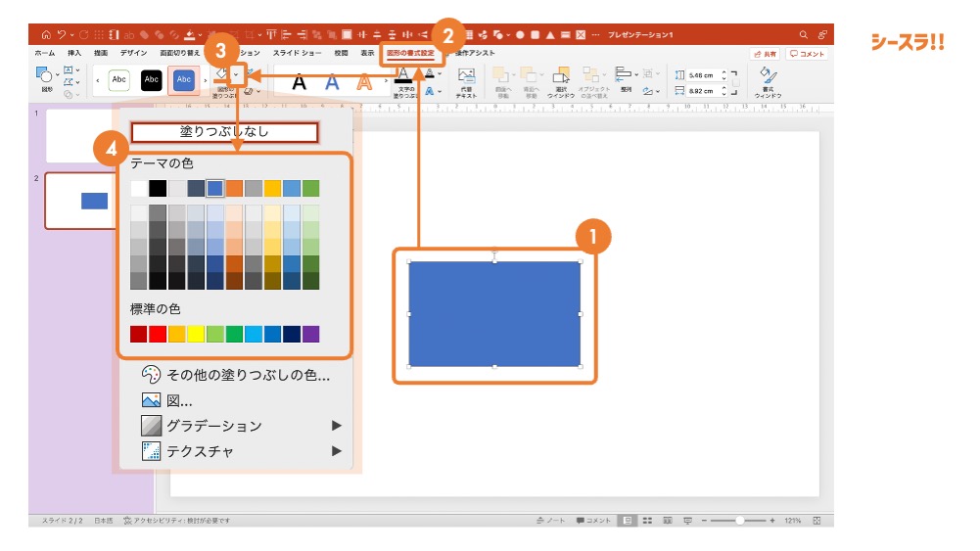
Task: Click the text fill (文字の塗りつぶし) icon
Action: tap(403, 75)
